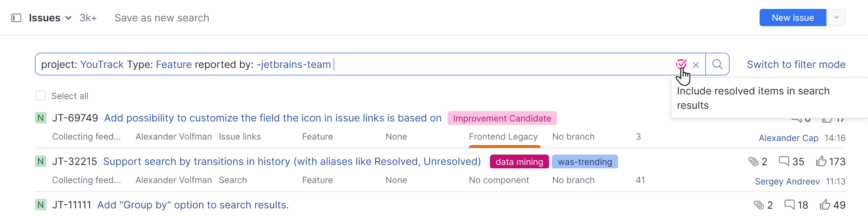Toggle the sidebar panel icon
Viewport: 868px width, 217px height.
(x=16, y=18)
